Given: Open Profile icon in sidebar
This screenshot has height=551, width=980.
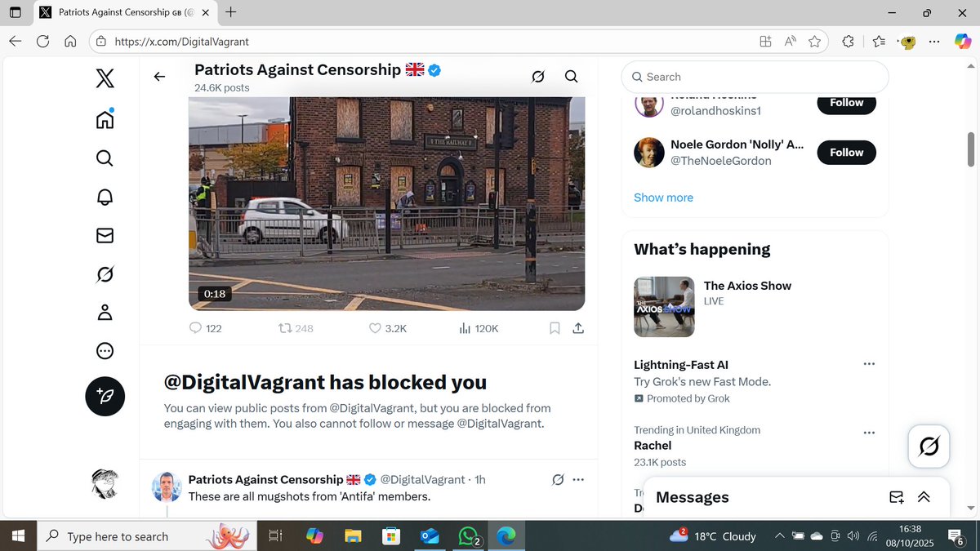Looking at the screenshot, I should point(105,313).
